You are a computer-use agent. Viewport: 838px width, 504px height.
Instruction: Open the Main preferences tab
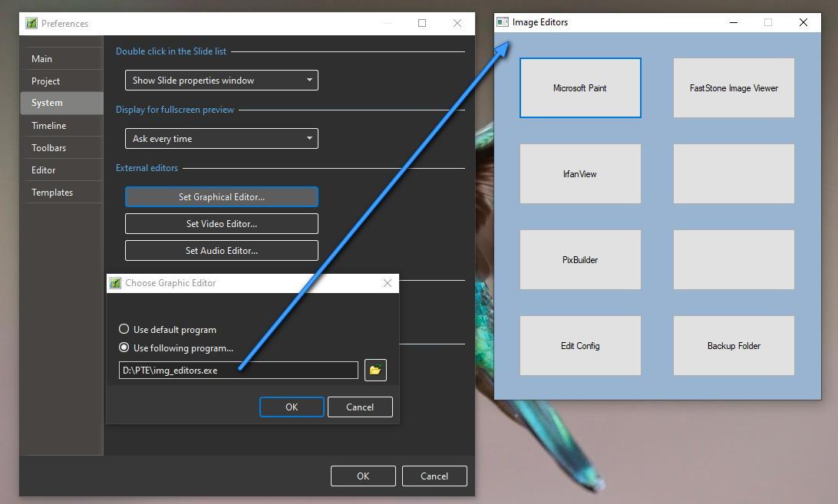point(62,59)
